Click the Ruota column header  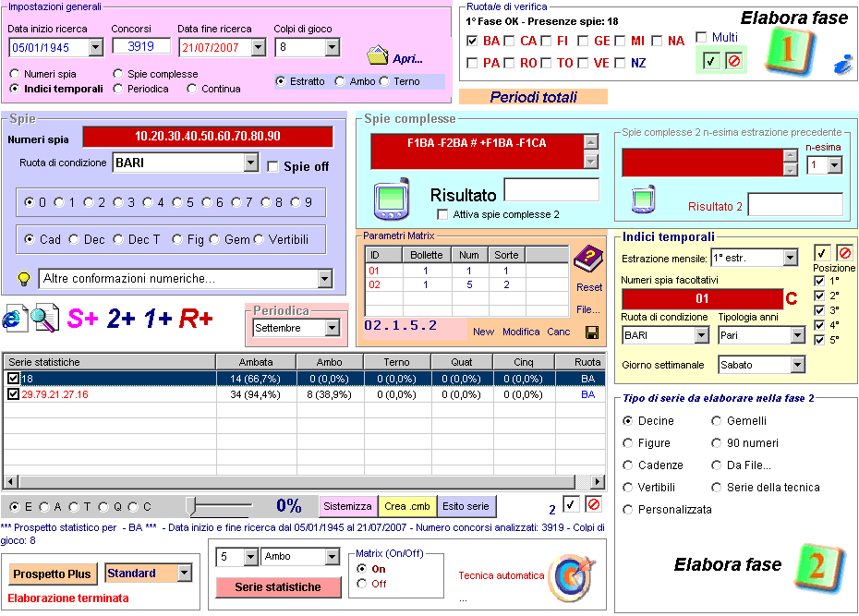pyautogui.click(x=581, y=362)
